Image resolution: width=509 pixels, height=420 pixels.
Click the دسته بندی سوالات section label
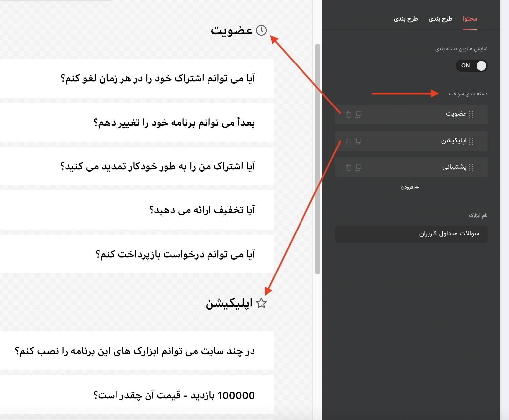click(x=468, y=94)
